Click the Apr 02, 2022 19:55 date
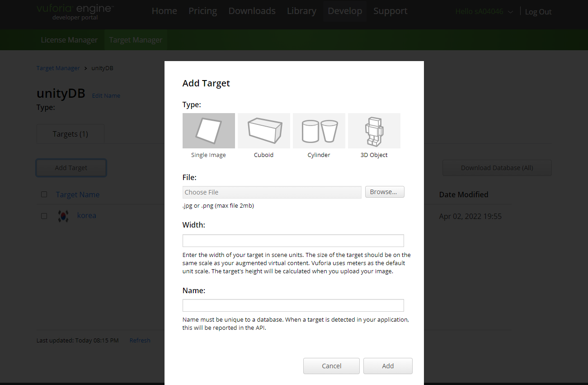588x385 pixels. tap(470, 216)
